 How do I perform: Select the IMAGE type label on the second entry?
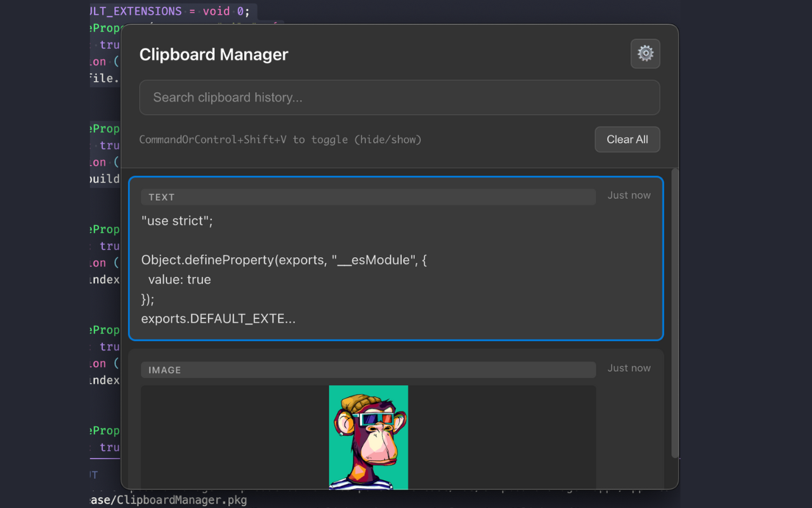[164, 370]
